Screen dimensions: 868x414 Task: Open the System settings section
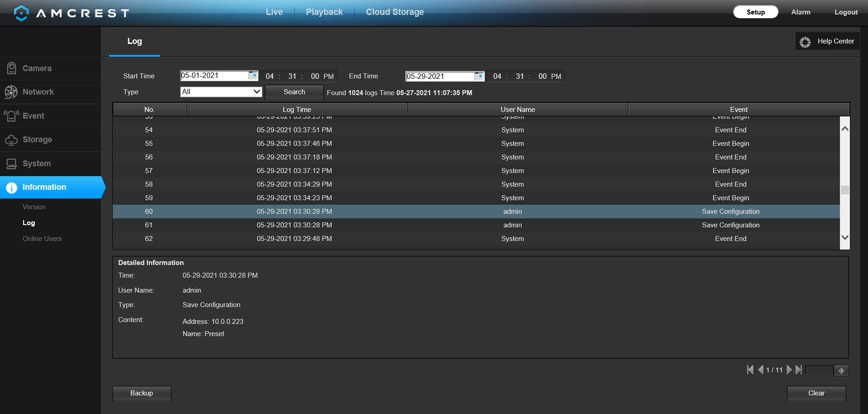pos(50,164)
